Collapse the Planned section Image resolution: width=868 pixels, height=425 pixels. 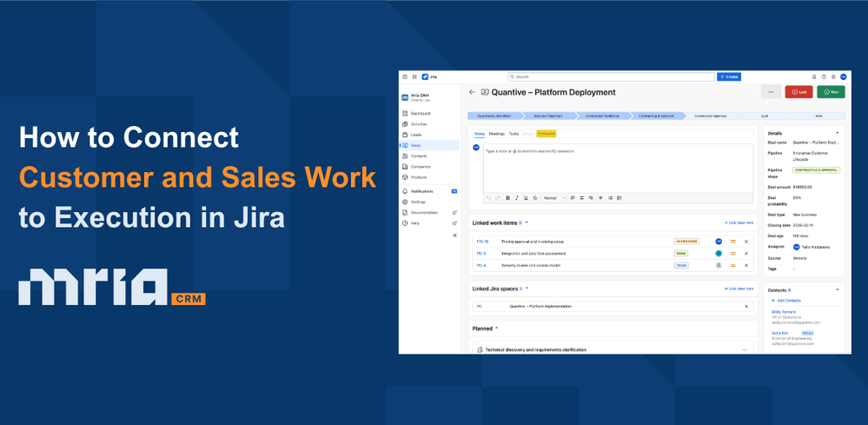click(496, 329)
